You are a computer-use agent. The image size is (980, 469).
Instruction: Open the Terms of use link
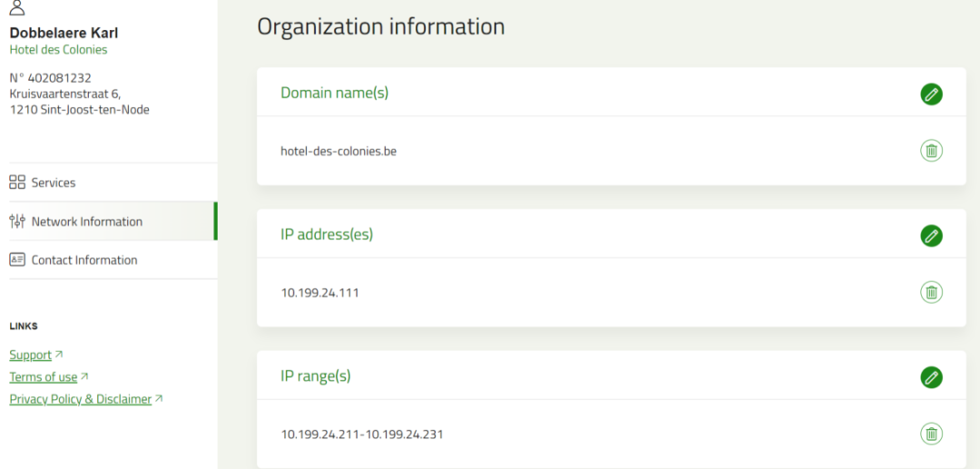[x=44, y=376]
